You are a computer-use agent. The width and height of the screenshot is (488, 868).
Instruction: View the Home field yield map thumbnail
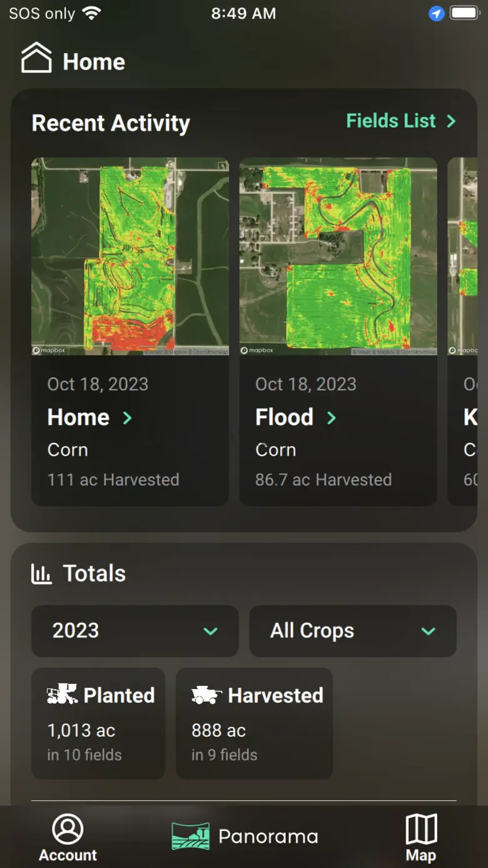point(130,256)
